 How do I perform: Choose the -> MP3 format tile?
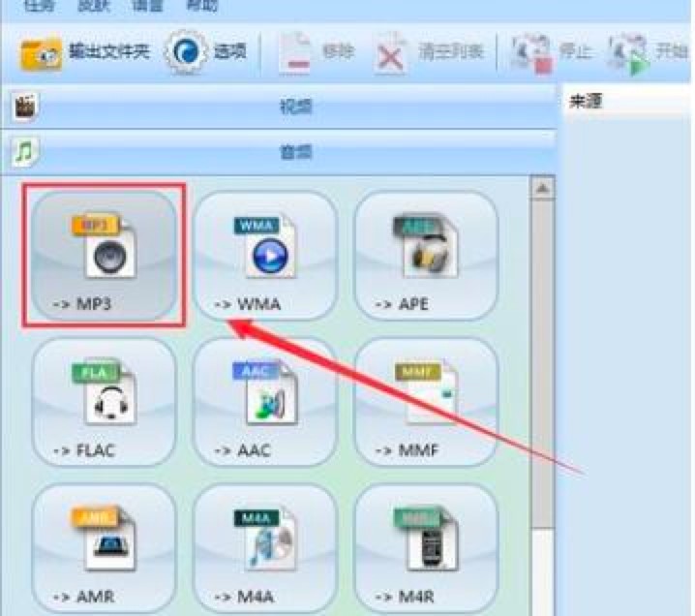click(x=105, y=256)
